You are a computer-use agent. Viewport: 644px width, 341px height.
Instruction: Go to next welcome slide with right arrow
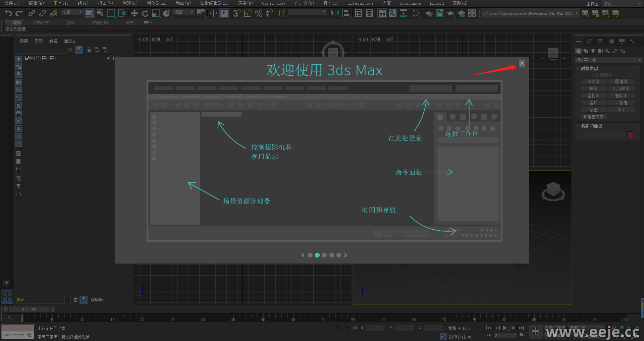tap(346, 255)
